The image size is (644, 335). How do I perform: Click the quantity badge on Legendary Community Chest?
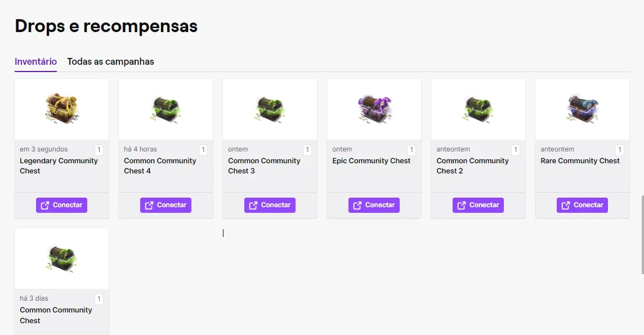[x=99, y=150]
